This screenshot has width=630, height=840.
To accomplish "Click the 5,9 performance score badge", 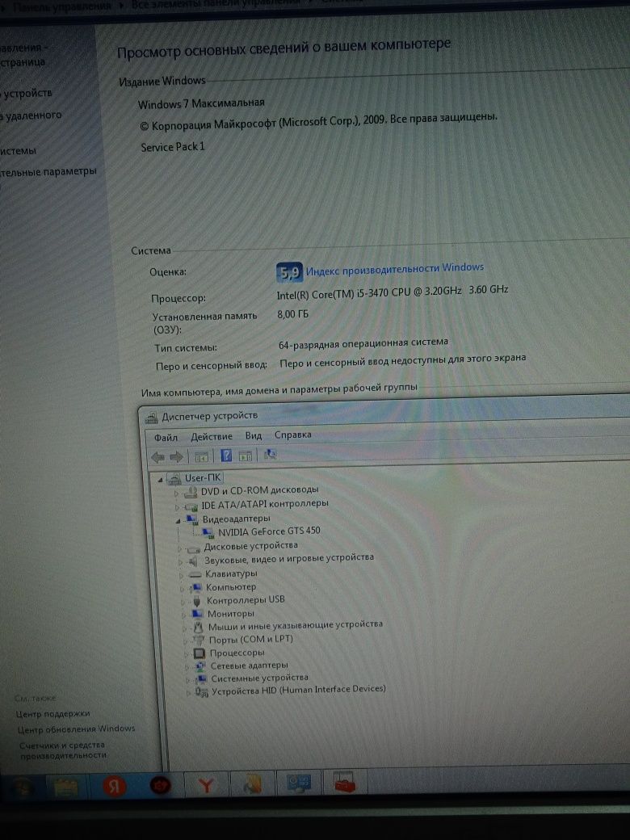I will 289,273.
